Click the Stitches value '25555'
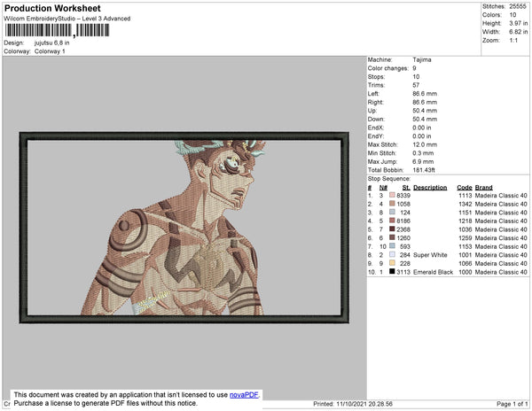Image resolution: width=532 pixels, height=411 pixels. point(518,6)
